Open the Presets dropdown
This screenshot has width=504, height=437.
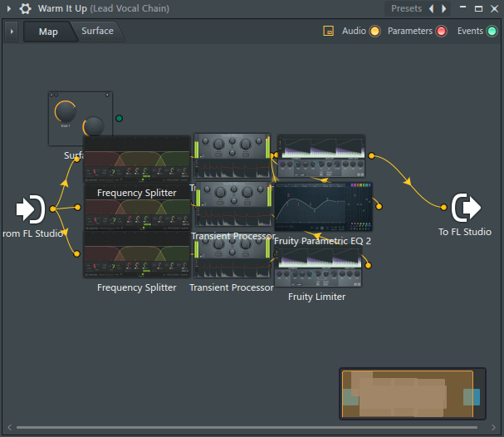pos(406,8)
